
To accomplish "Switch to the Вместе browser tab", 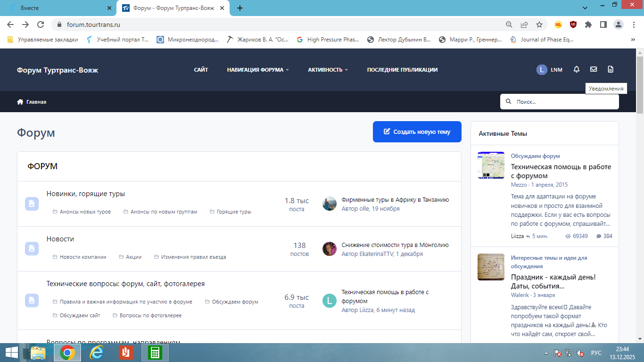I will point(58,8).
